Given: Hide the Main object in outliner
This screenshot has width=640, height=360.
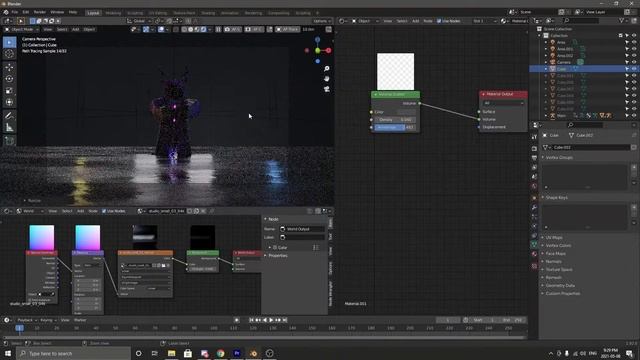Looking at the screenshot, I should [634, 116].
